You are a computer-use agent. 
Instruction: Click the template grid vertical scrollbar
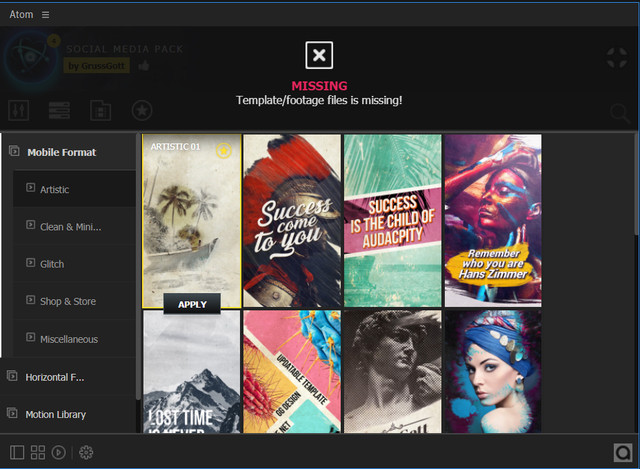point(637,184)
